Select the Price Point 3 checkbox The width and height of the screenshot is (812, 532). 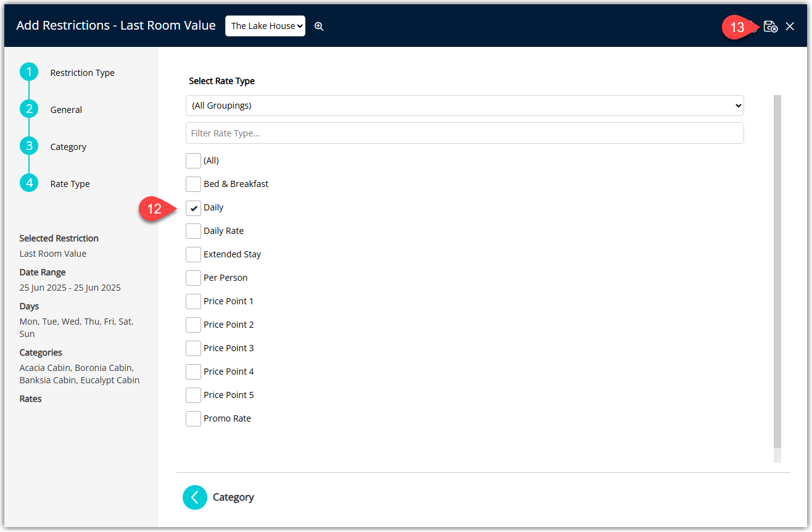[x=193, y=348]
